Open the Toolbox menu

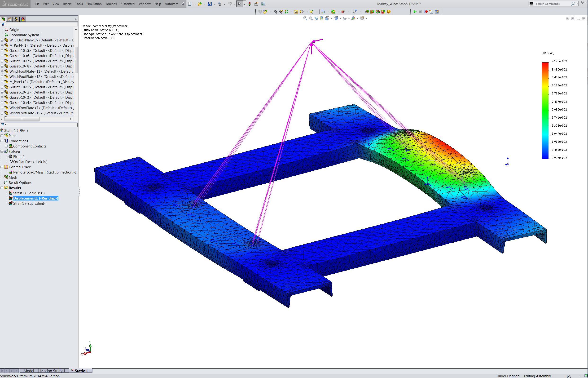coord(111,4)
